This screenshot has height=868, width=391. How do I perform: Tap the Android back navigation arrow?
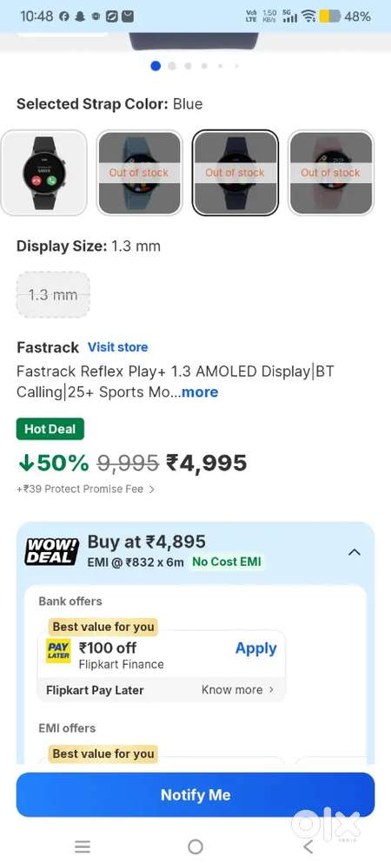[x=308, y=845]
